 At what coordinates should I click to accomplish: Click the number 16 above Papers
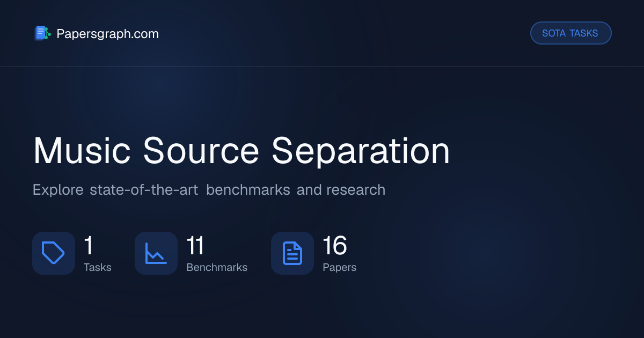335,246
